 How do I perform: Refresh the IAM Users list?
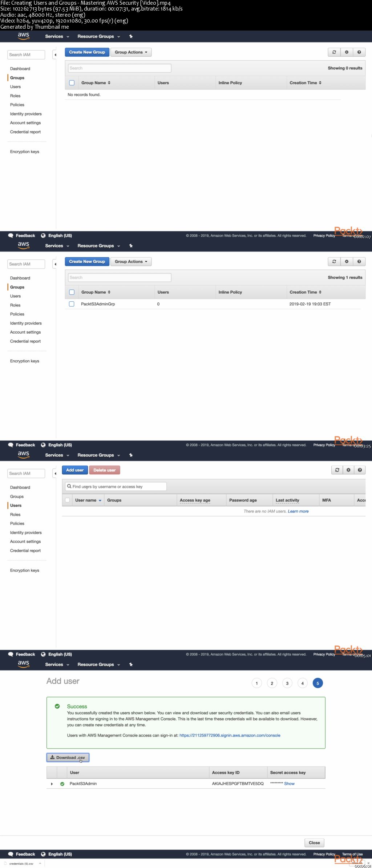pos(337,470)
